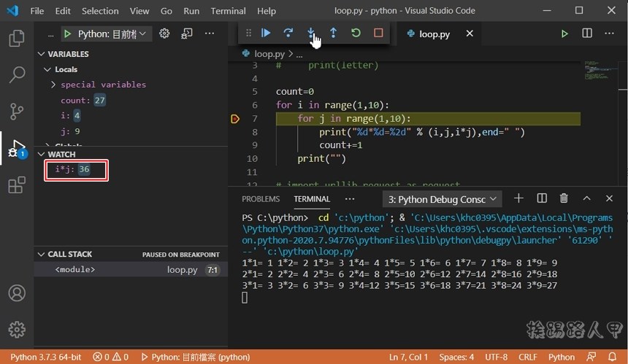The height and width of the screenshot is (364, 628).
Task: Open launch.json via the gear icon
Action: 164,34
